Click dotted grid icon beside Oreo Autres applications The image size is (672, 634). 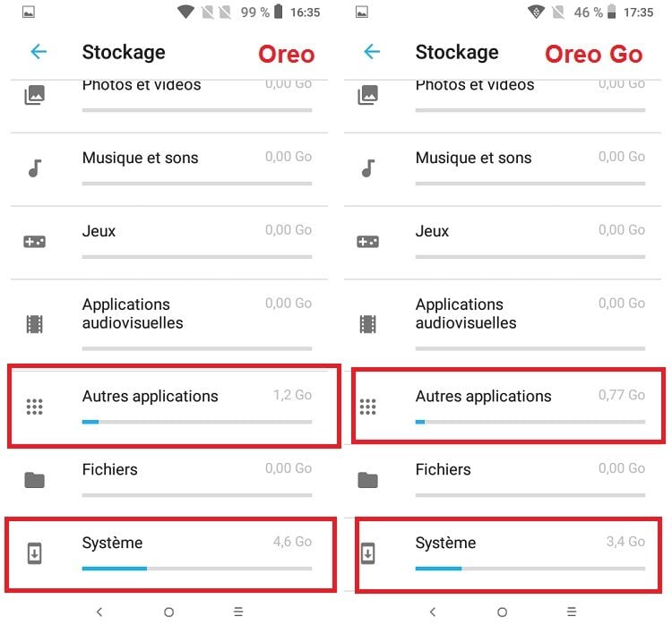[x=35, y=407]
